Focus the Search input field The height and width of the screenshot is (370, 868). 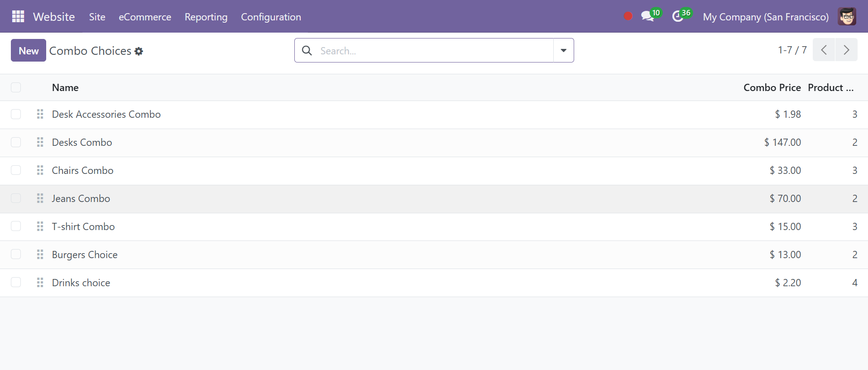[435, 50]
